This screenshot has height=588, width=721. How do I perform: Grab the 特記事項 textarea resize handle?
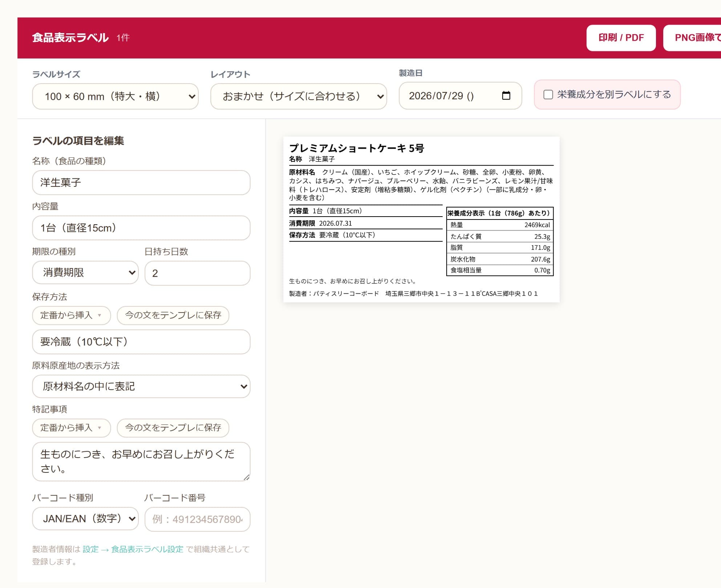click(x=246, y=477)
